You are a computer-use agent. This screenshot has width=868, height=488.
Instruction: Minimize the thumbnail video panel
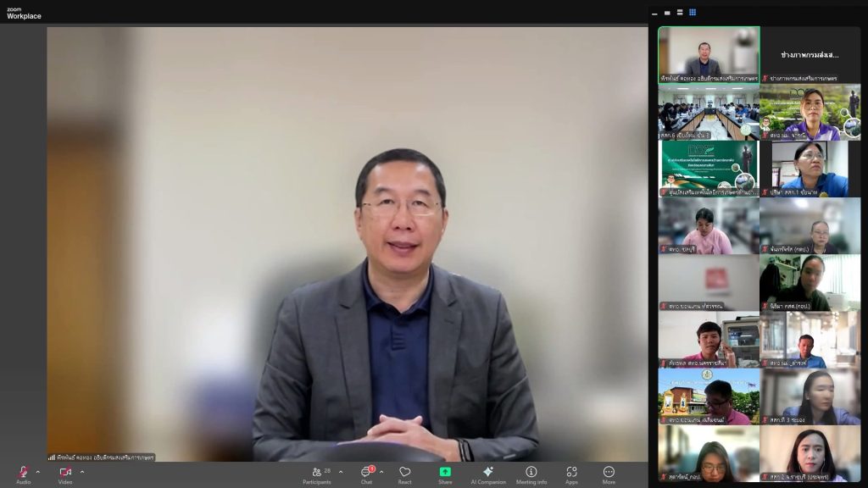click(654, 13)
